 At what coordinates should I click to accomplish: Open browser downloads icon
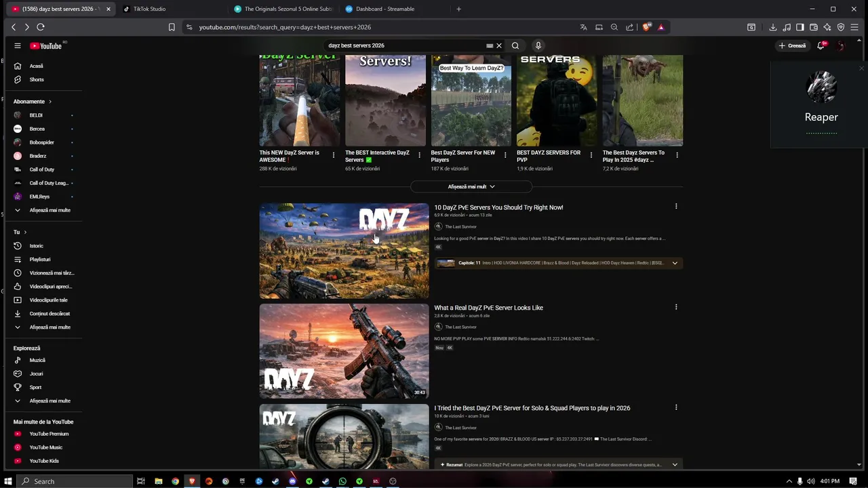tap(773, 27)
